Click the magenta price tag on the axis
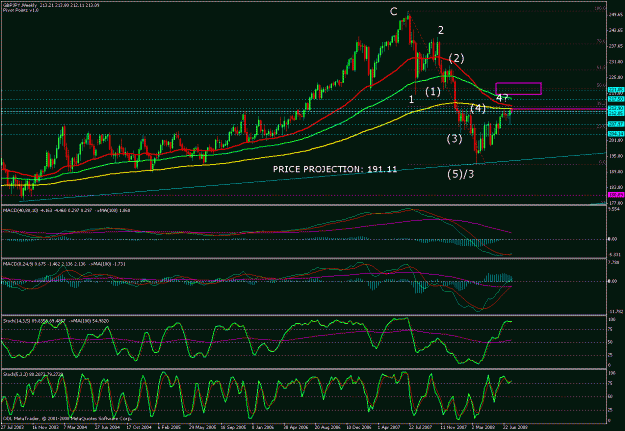Screen dimensions: 625x431 point(615,195)
